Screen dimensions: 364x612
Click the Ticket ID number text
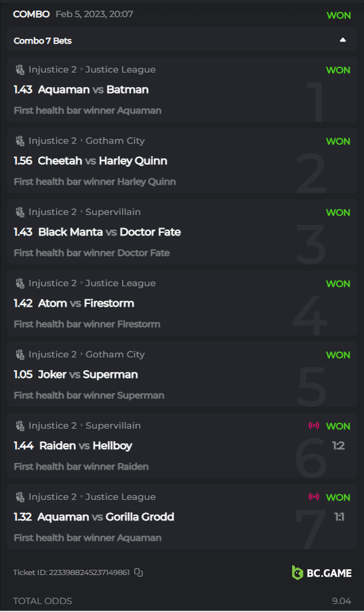point(89,572)
